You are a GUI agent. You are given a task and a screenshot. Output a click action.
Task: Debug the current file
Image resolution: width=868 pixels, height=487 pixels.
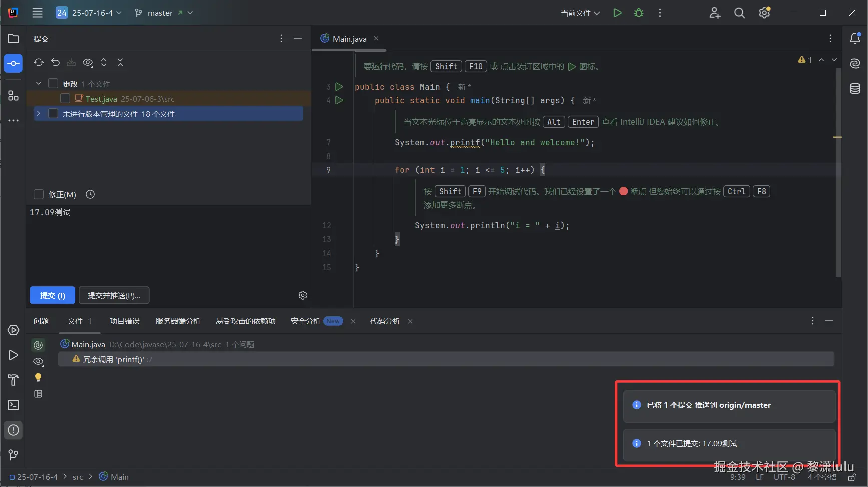pyautogui.click(x=639, y=13)
